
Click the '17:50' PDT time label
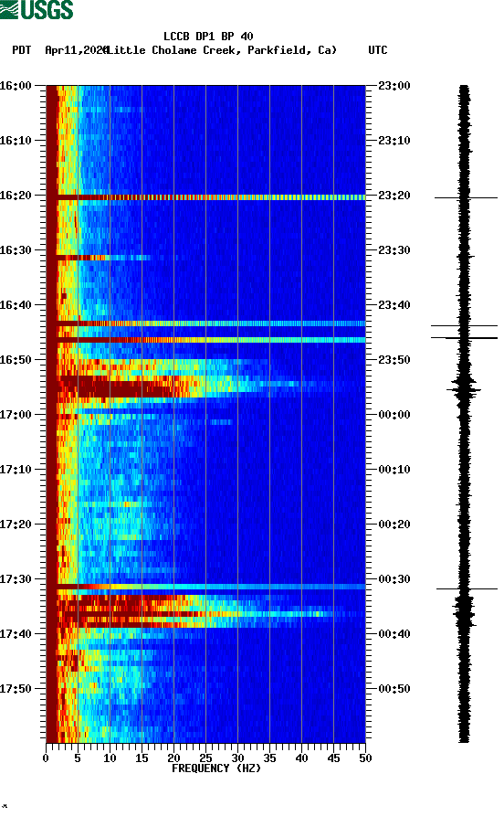coord(16,688)
